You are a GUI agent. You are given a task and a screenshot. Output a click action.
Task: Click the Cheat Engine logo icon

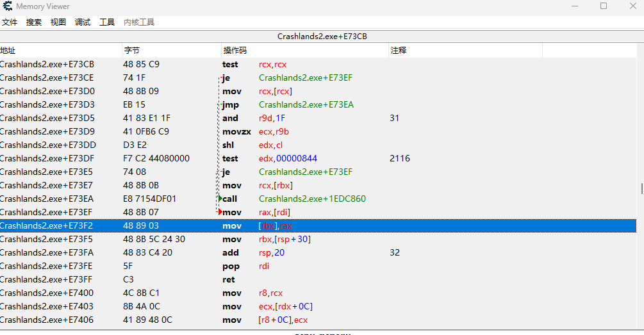tap(8, 6)
